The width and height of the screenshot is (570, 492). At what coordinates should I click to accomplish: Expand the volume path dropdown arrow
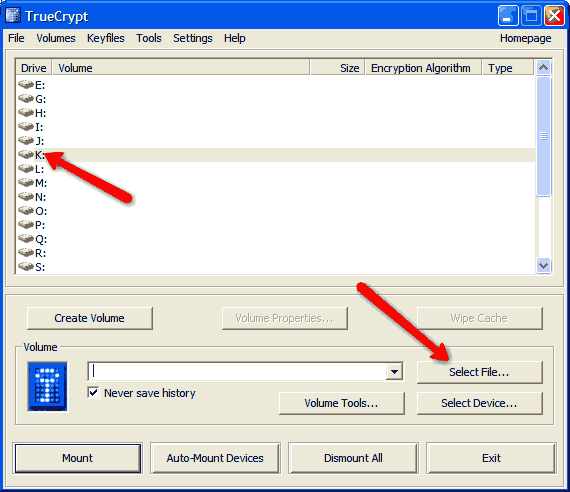pos(394,372)
